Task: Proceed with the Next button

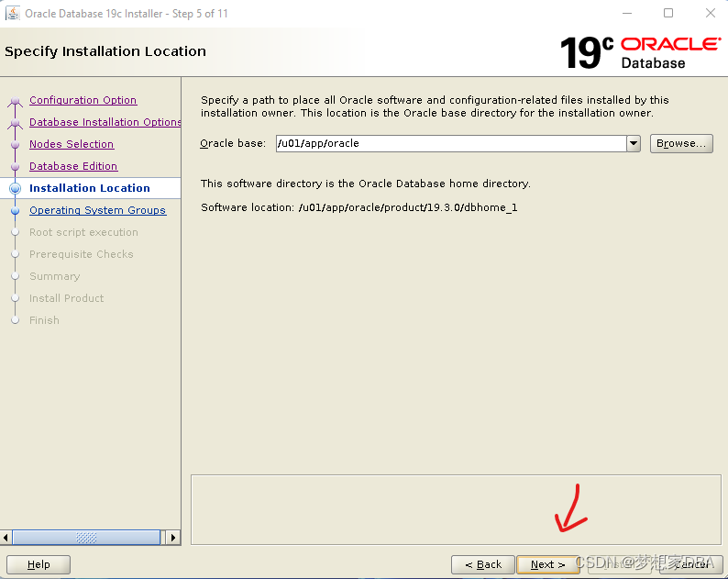Action: click(548, 564)
